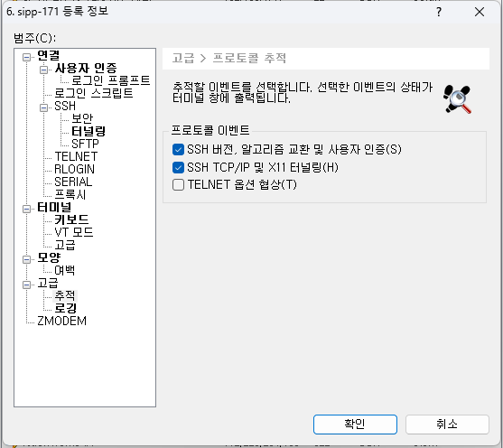Open 로그인 프롬프트 settings
The width and height of the screenshot is (503, 448).
click(x=110, y=80)
